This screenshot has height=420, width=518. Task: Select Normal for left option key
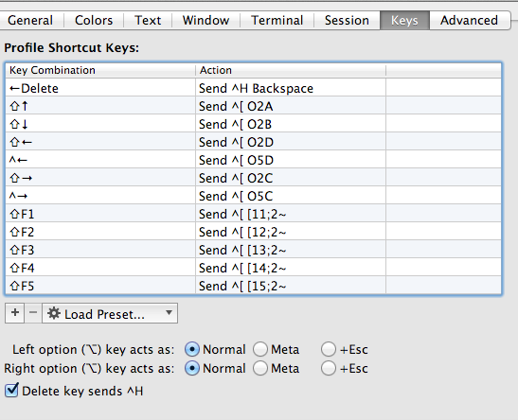[x=192, y=349]
